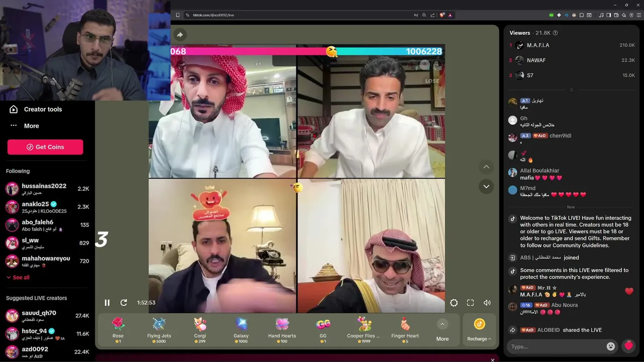Go to previous live stream with up chevron
644x362 pixels.
point(486,167)
